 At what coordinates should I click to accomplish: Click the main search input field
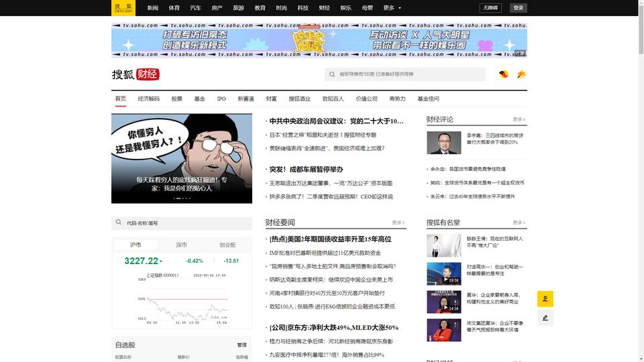pyautogui.click(x=405, y=74)
